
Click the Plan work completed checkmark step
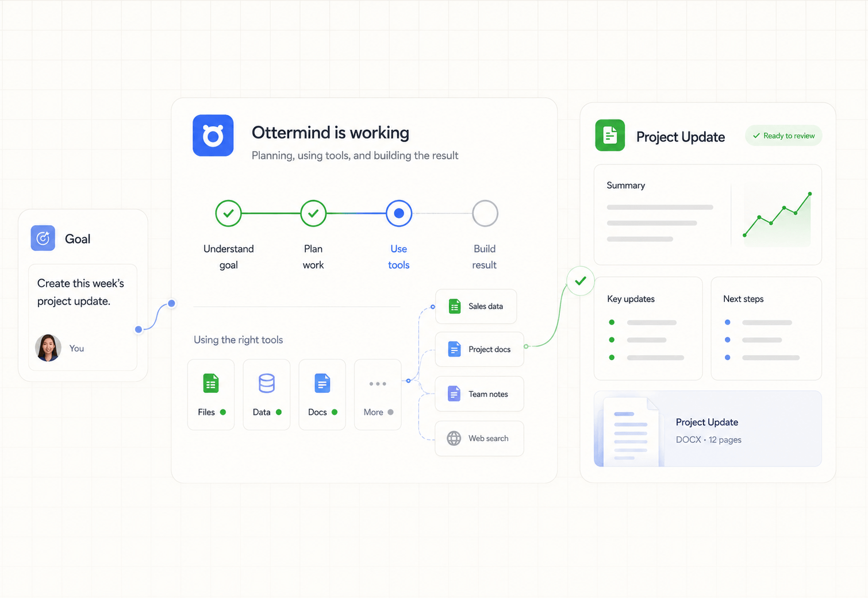point(313,213)
